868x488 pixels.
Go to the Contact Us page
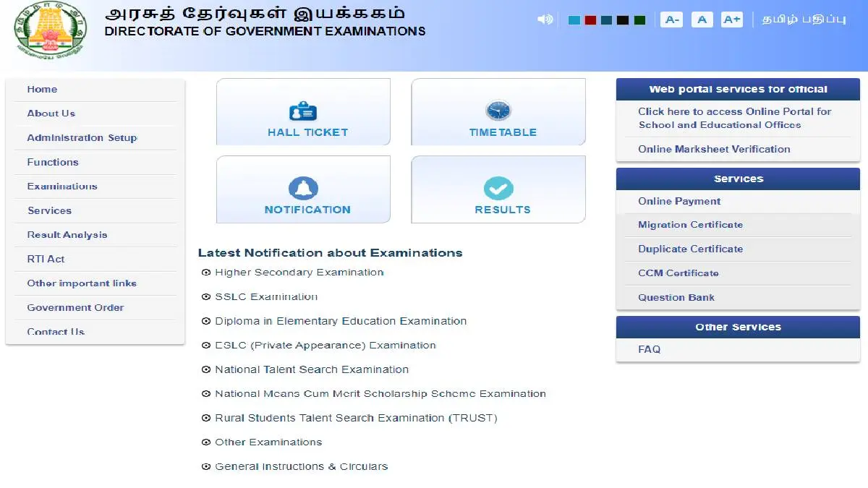tap(55, 332)
